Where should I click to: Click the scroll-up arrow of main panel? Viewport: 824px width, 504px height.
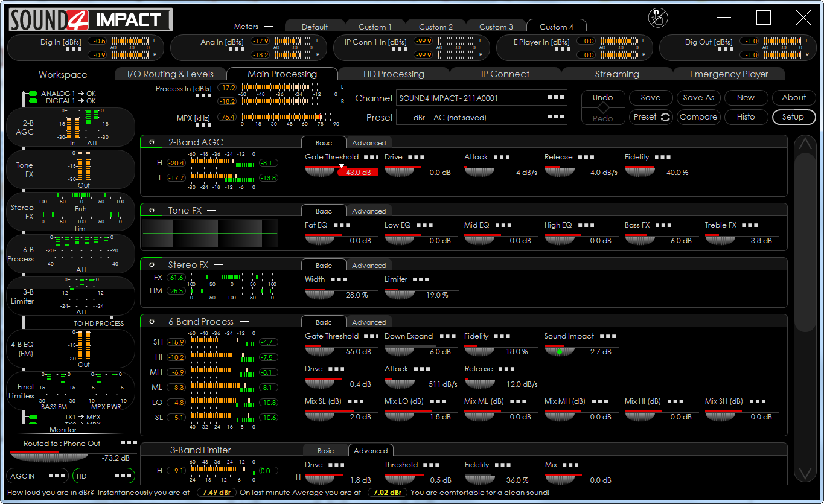click(805, 144)
